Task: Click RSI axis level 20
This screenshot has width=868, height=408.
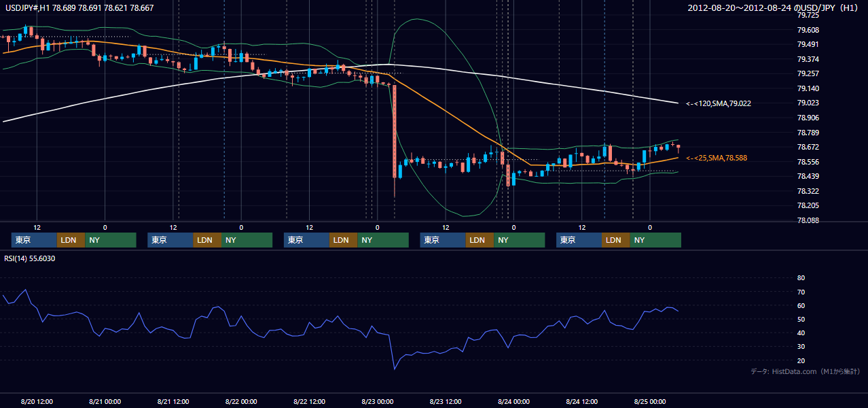Action: pos(801,360)
